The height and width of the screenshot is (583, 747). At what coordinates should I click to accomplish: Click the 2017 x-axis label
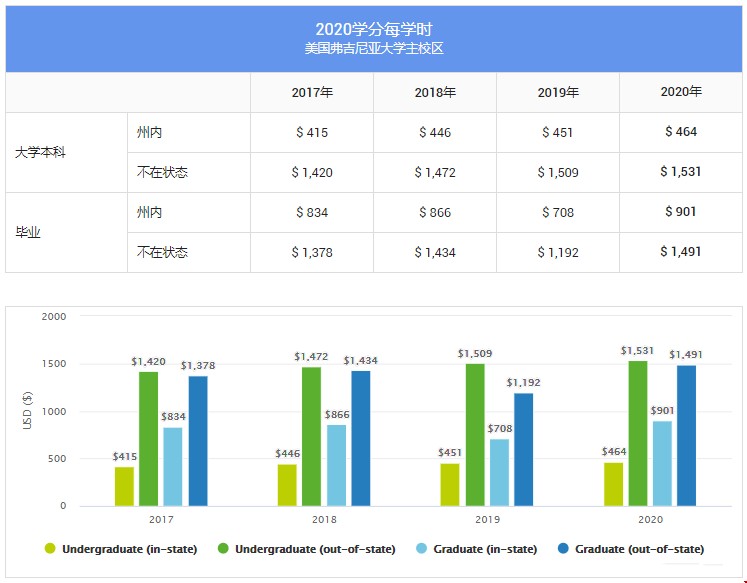coord(161,519)
